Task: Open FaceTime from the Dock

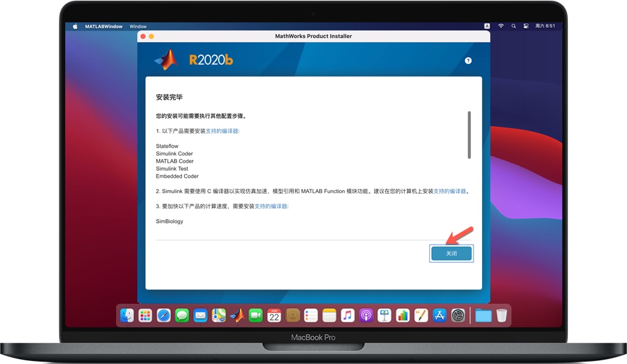Action: click(x=255, y=316)
